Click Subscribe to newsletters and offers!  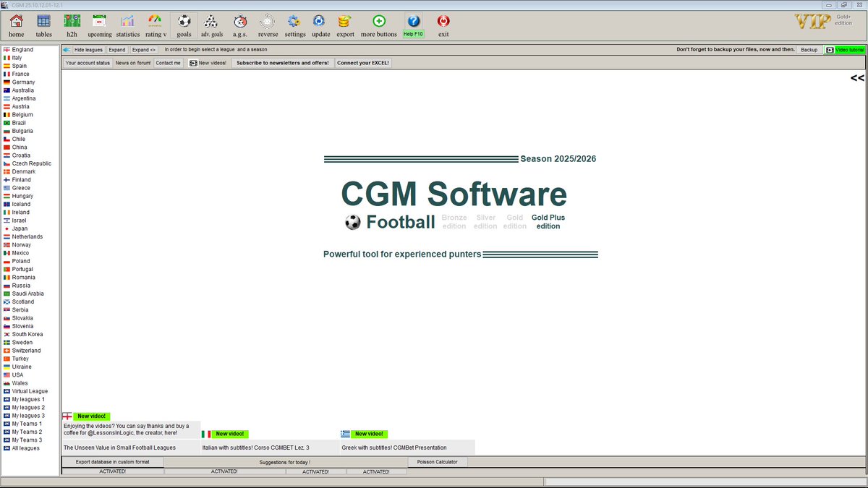283,63
